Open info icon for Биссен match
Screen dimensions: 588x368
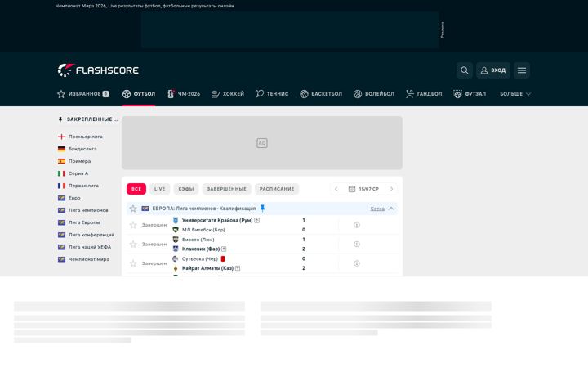[357, 244]
